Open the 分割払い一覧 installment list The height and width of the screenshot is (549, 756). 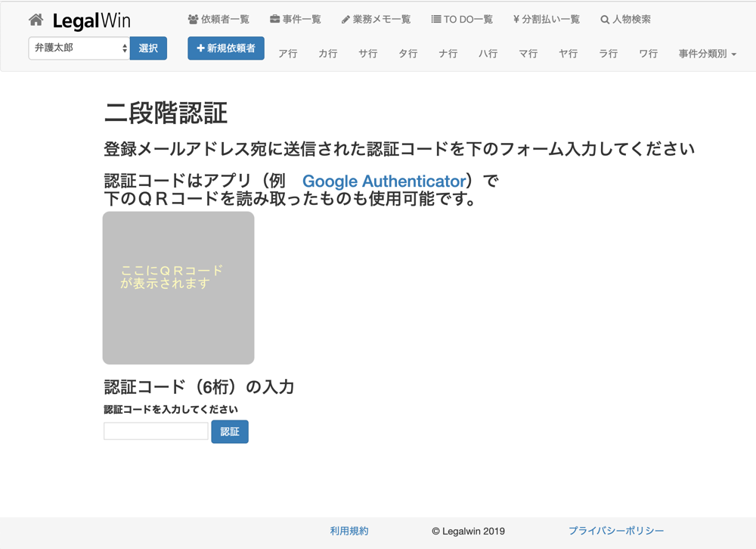546,20
